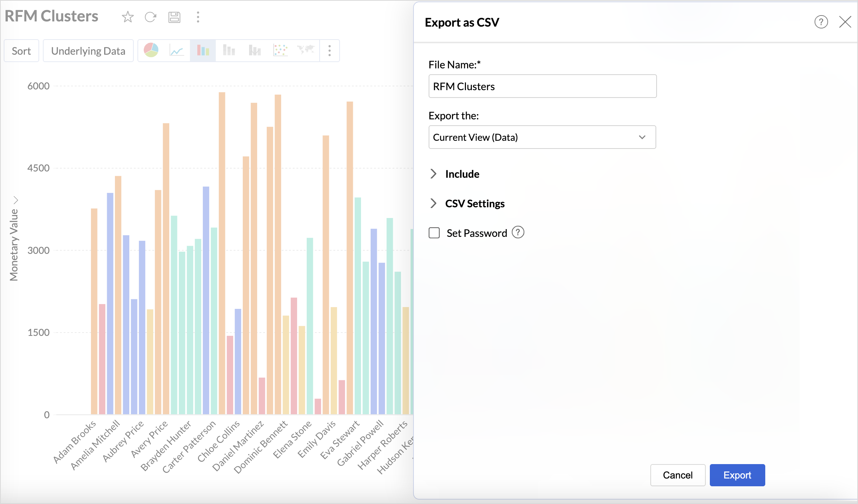Open help for Export as CSV

(821, 22)
